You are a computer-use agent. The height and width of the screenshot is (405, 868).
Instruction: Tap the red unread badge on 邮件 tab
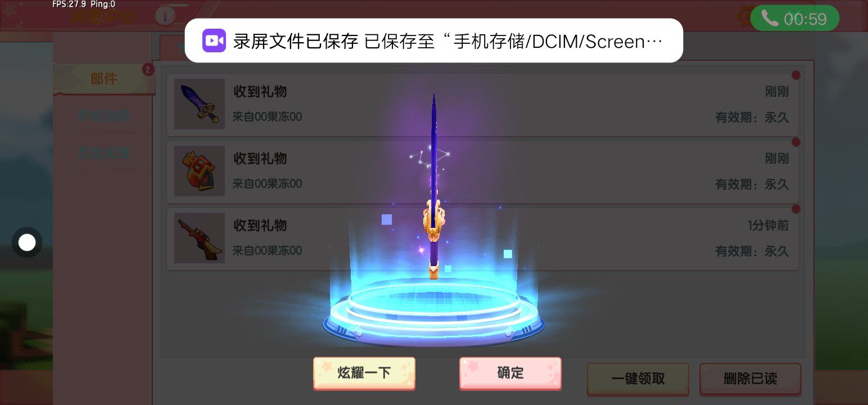(148, 70)
